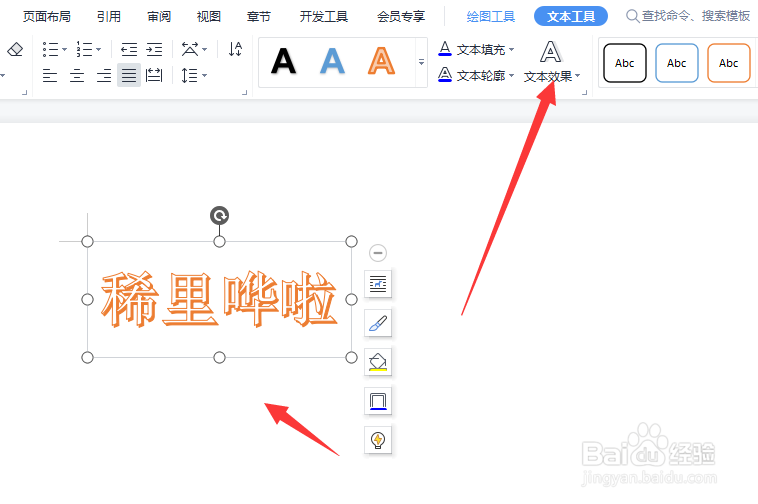Click the sort A-Z icon
The height and width of the screenshot is (504, 758).
click(x=235, y=49)
